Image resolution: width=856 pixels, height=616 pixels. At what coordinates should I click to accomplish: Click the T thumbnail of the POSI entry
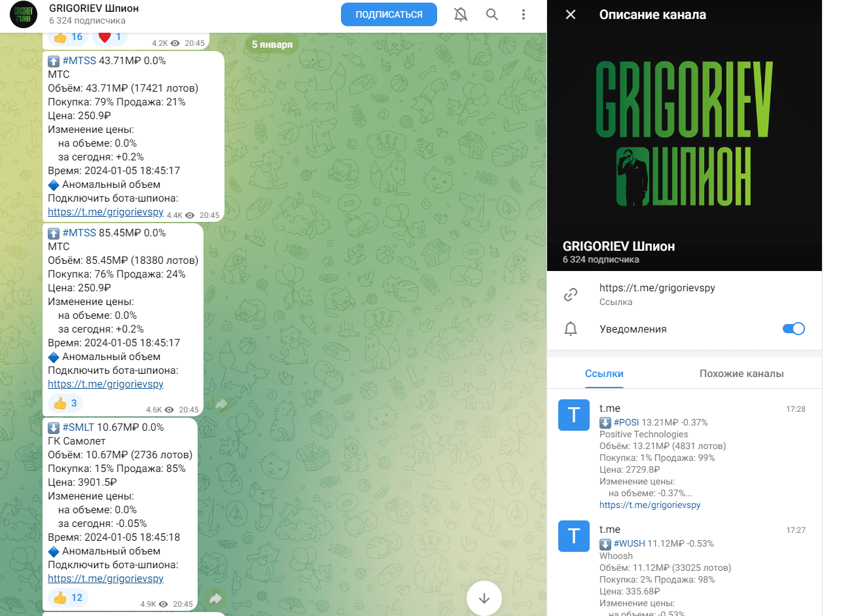coord(574,415)
